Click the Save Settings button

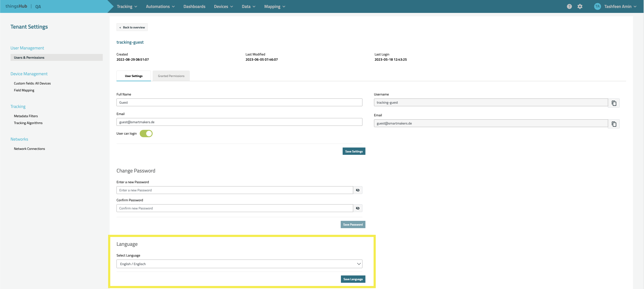click(354, 151)
